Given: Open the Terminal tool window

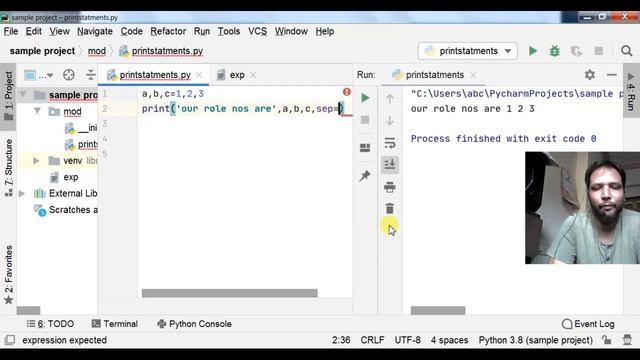Looking at the screenshot, I should 115,324.
